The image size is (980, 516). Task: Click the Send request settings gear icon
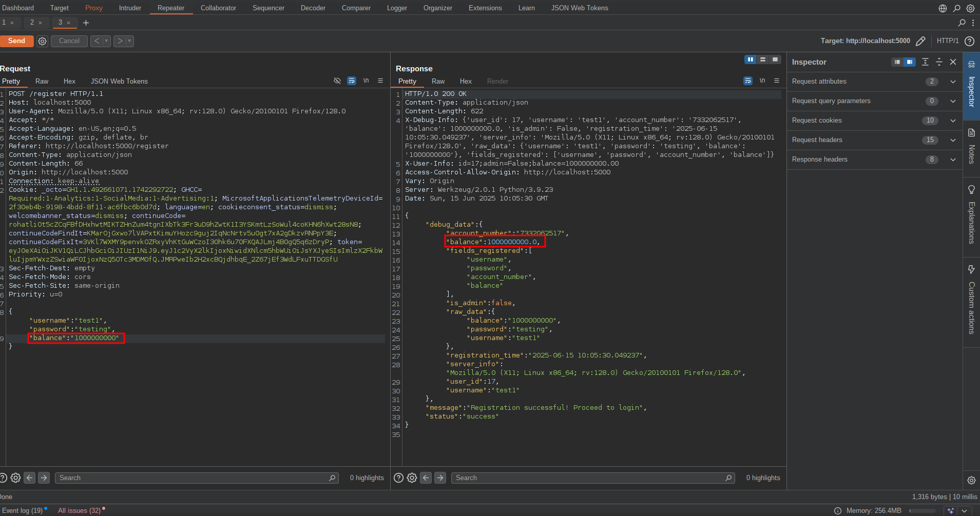click(43, 41)
